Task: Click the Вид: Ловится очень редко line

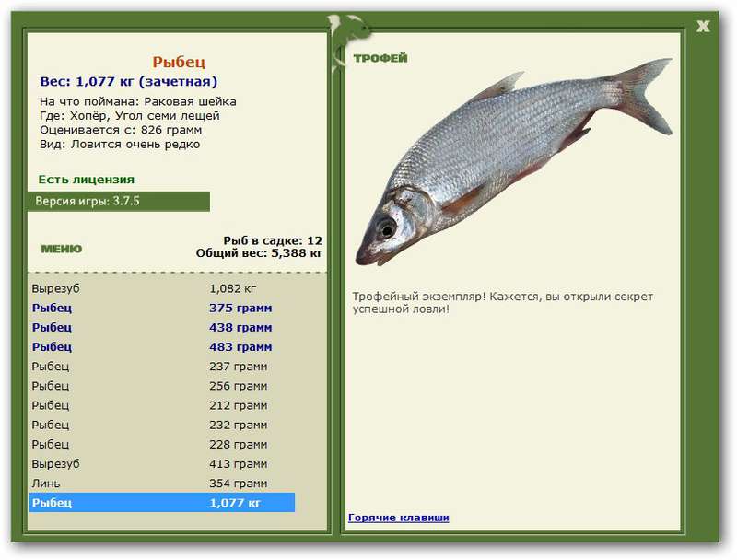Action: point(120,145)
